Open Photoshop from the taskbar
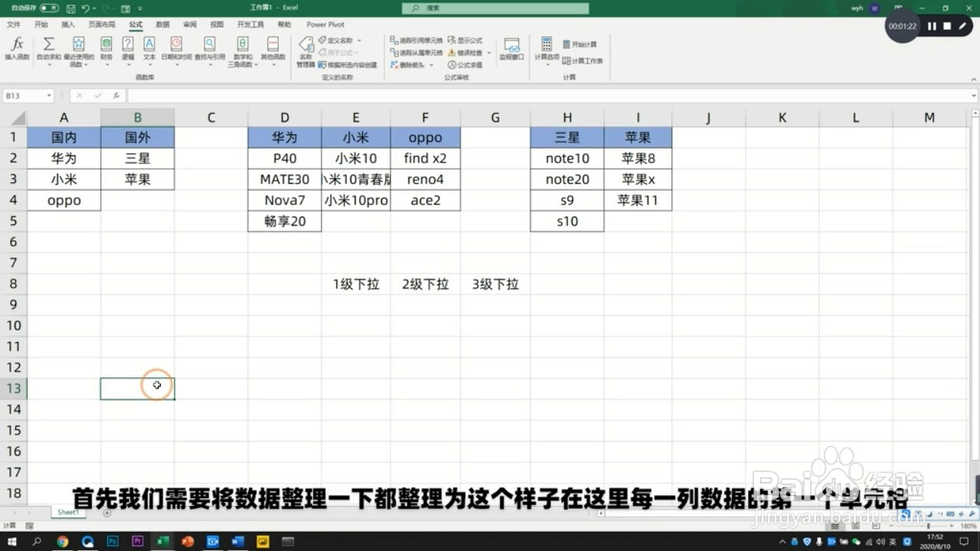Image resolution: width=980 pixels, height=551 pixels. click(113, 541)
